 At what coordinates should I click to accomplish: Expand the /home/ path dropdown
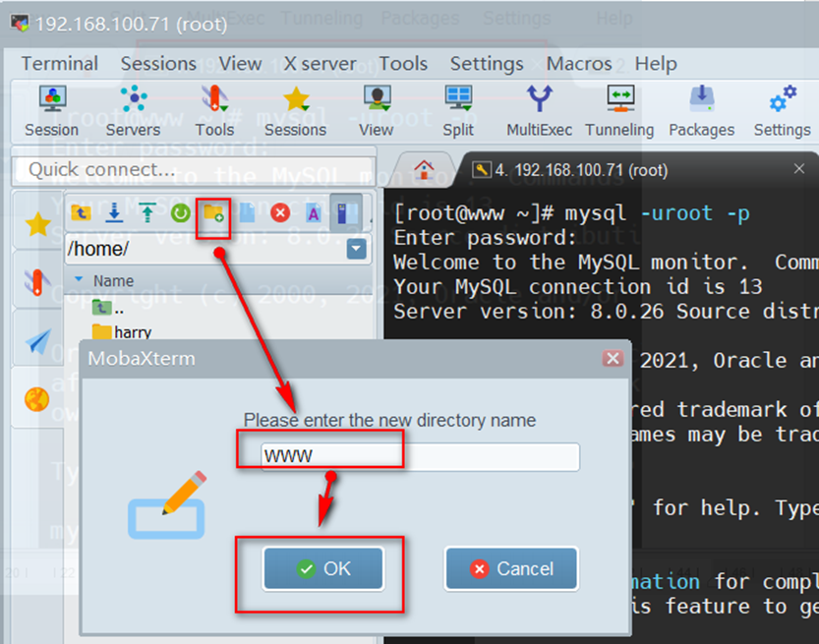tap(356, 249)
